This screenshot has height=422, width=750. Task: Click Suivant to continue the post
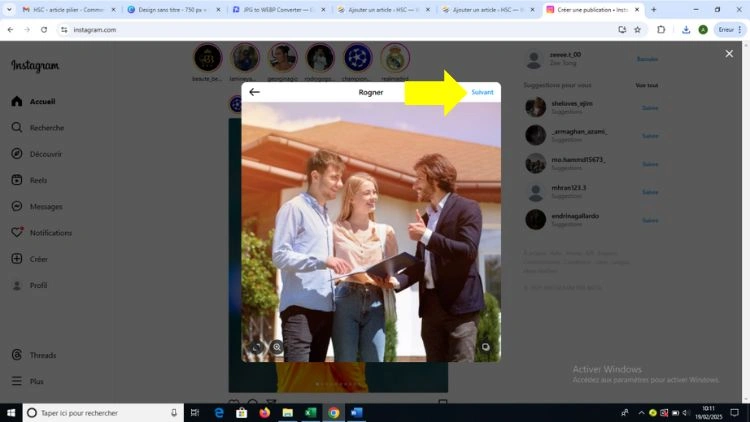coord(482,92)
